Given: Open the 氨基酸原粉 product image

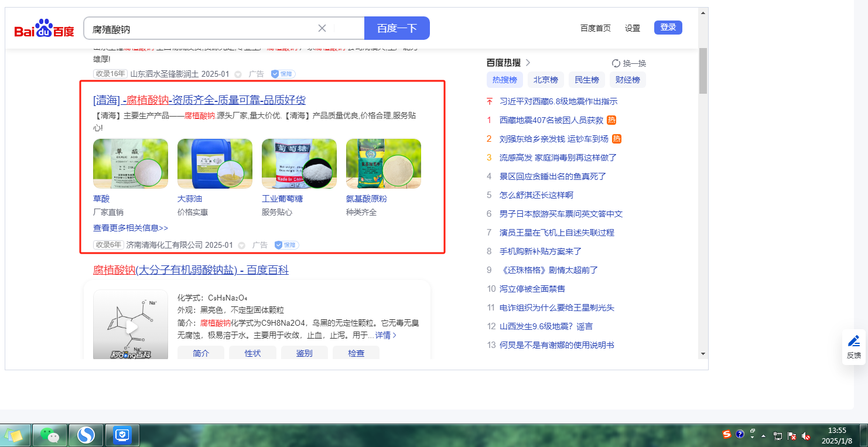Looking at the screenshot, I should pyautogui.click(x=384, y=163).
